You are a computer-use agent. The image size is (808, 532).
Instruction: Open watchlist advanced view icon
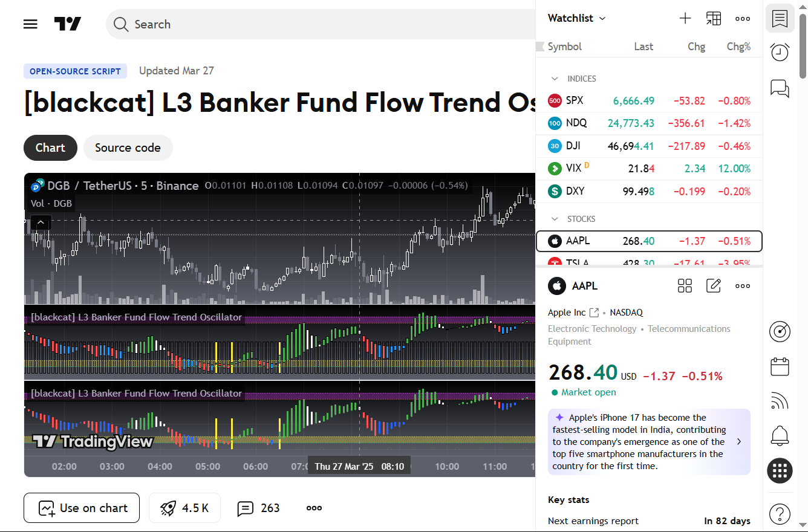click(x=714, y=18)
